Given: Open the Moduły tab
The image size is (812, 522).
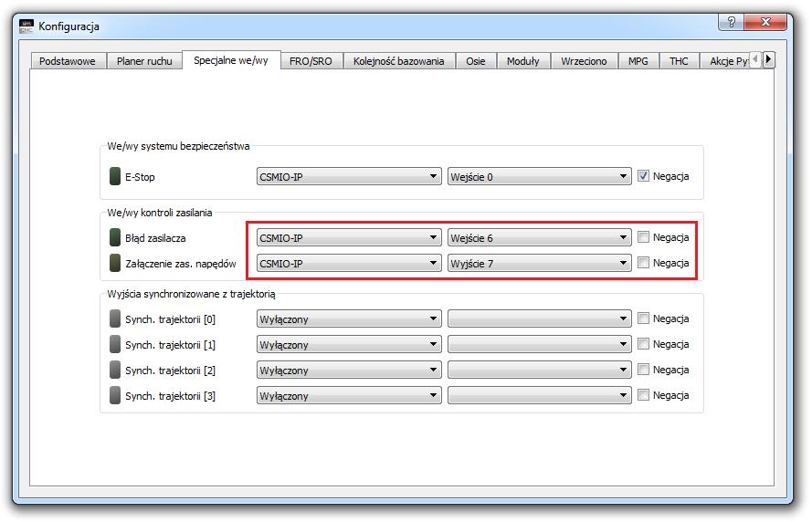Looking at the screenshot, I should [x=523, y=61].
